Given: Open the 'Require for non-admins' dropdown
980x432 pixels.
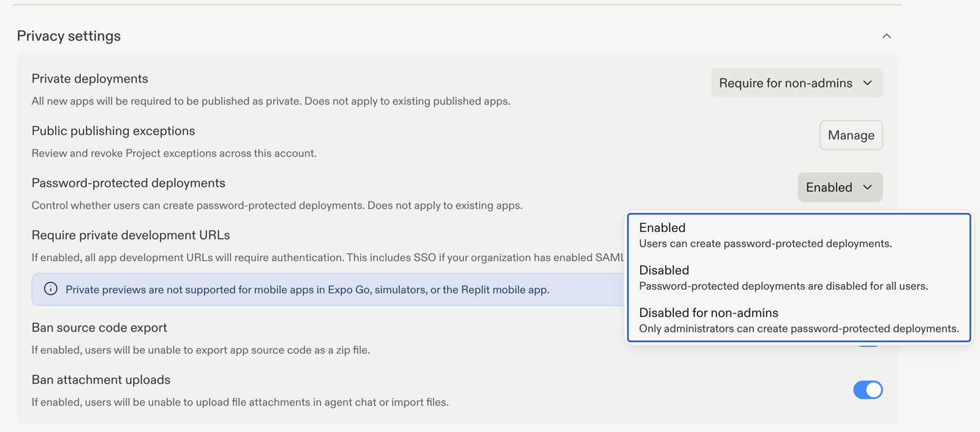Looking at the screenshot, I should point(796,83).
